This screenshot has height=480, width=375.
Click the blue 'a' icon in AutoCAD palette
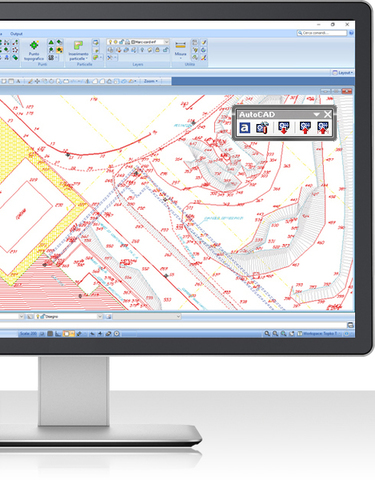pos(245,128)
